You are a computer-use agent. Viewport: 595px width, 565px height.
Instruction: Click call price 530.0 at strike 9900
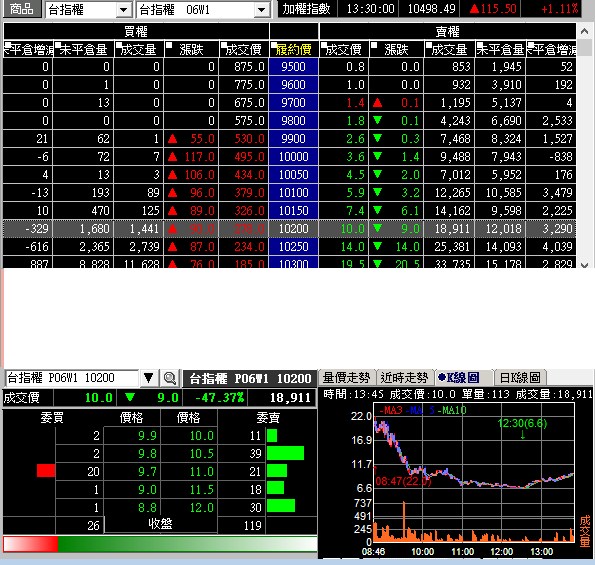pos(249,139)
